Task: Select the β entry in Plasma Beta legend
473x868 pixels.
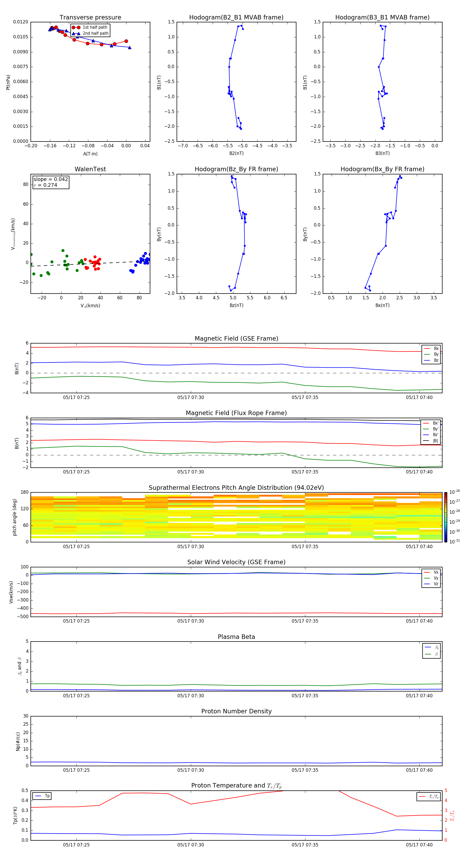Action: (x=431, y=654)
